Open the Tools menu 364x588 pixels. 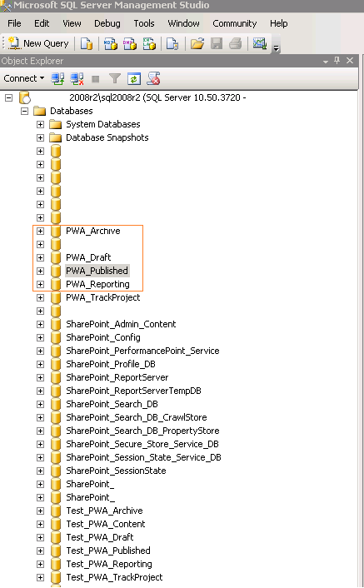tap(144, 23)
